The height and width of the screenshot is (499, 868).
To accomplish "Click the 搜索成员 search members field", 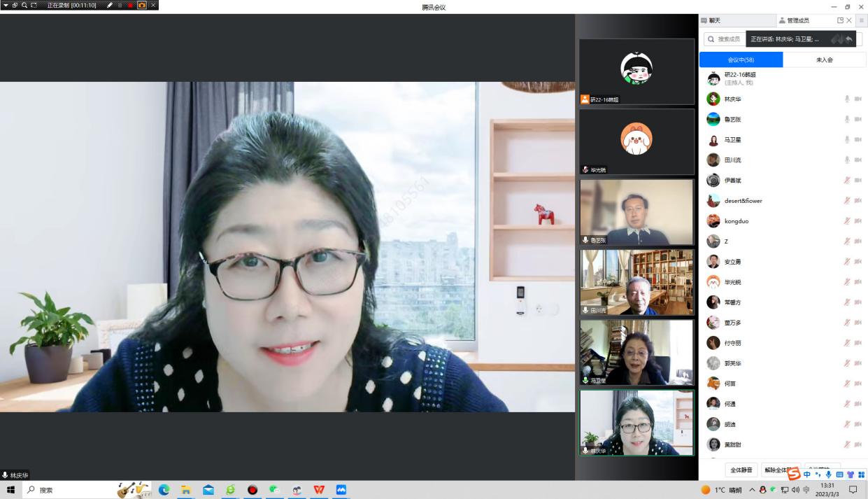I will click(725, 39).
